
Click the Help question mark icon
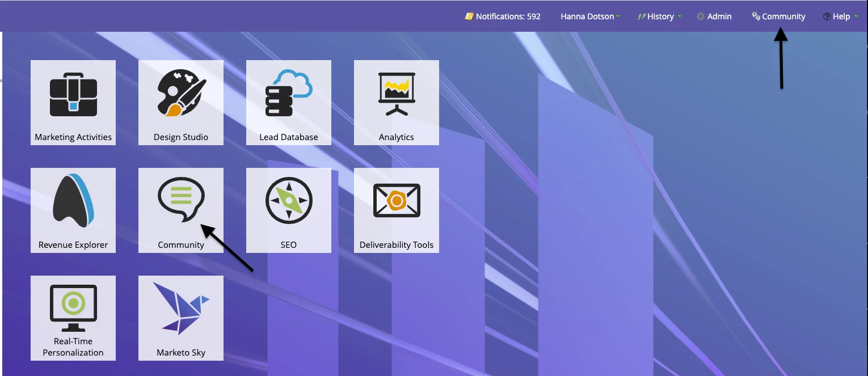(x=827, y=16)
